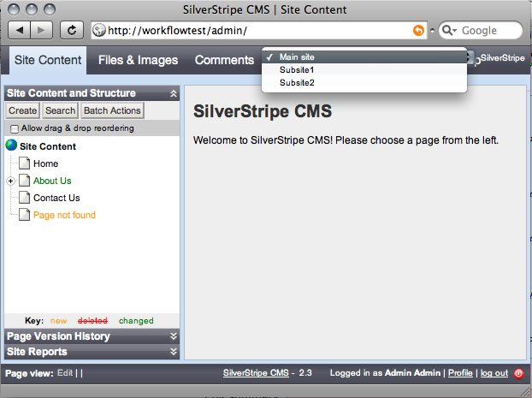532x398 pixels.
Task: Click the red power logout icon
Action: coord(518,373)
